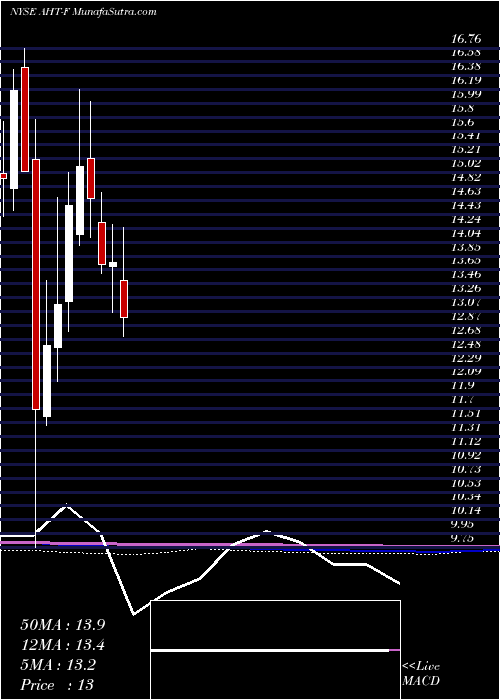The height and width of the screenshot is (700, 500).
Task: Click the 13.46 price axis label
Action: pos(466,275)
